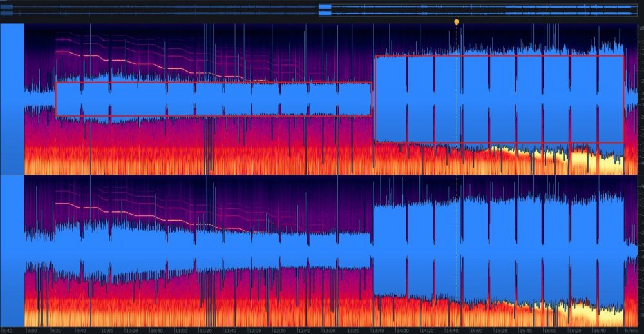The width and height of the screenshot is (644, 334).
Task: Click the 14:00 mark on time ruler
Action: (403, 330)
